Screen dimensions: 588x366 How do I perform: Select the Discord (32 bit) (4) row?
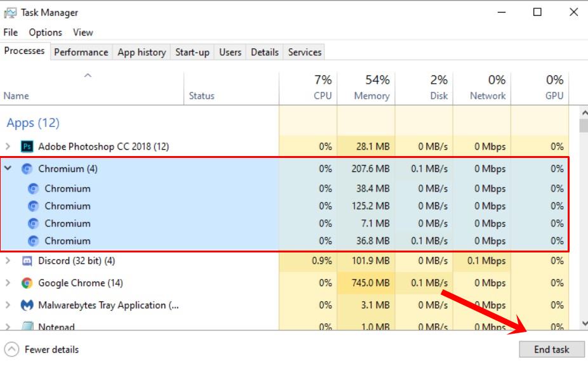pyautogui.click(x=284, y=261)
